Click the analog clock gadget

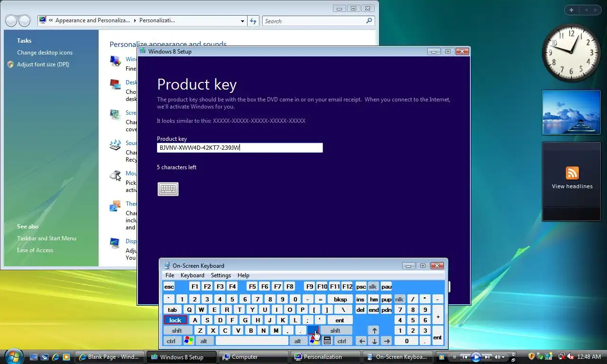(571, 52)
